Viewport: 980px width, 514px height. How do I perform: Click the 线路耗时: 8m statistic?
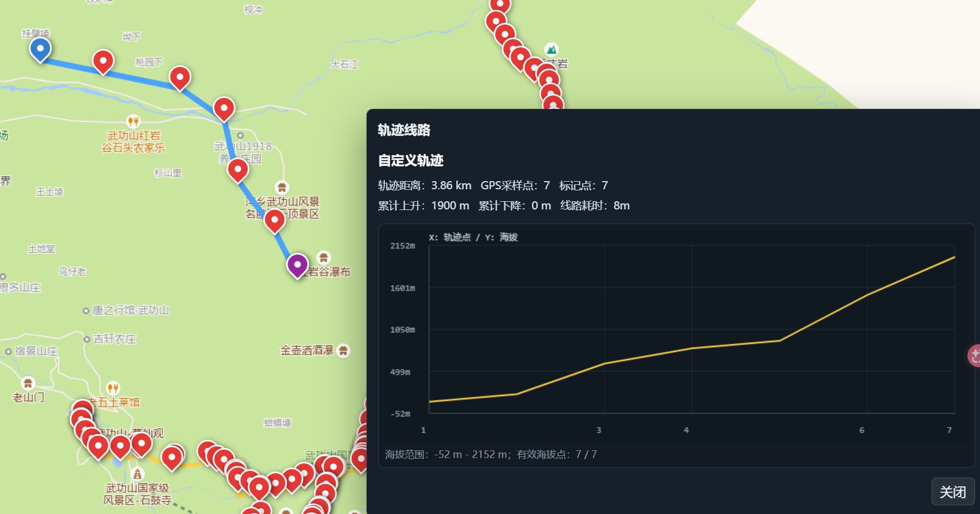click(x=595, y=206)
